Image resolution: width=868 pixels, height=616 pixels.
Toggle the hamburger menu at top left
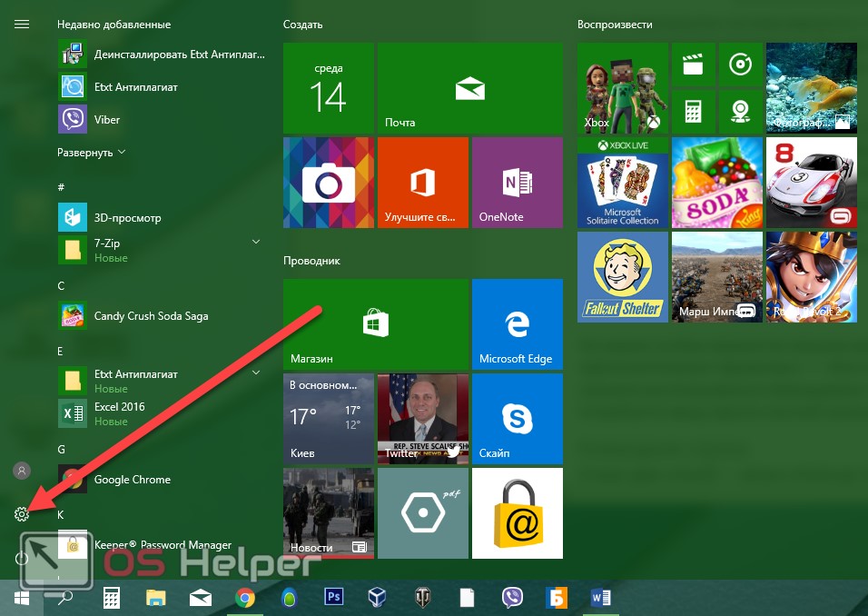pyautogui.click(x=22, y=25)
